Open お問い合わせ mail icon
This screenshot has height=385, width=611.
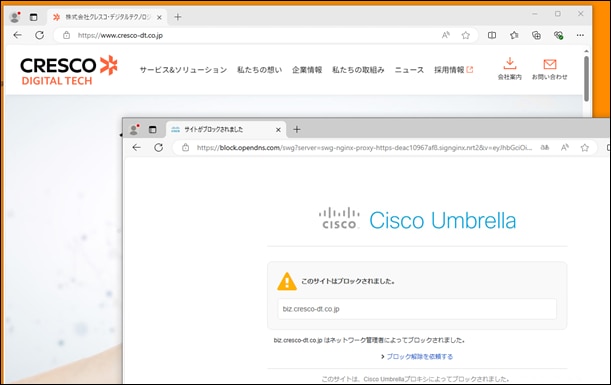549,69
